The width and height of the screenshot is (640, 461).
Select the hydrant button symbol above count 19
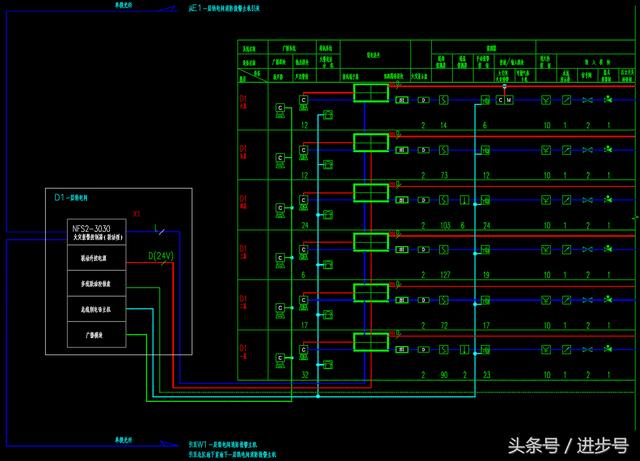click(485, 249)
